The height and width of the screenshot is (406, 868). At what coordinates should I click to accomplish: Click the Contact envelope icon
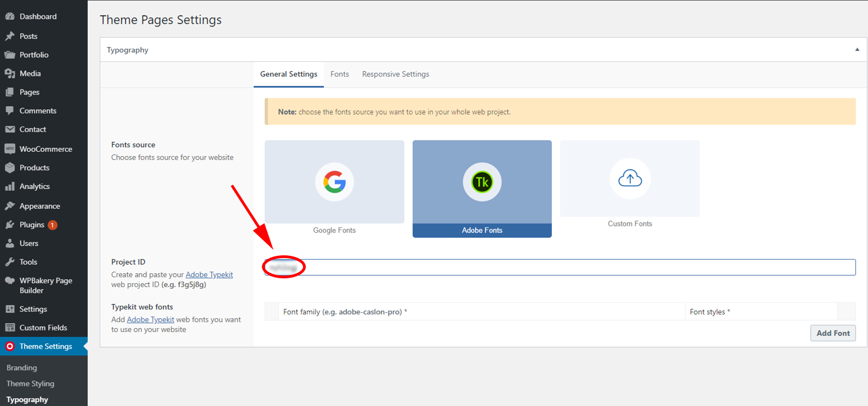click(x=10, y=129)
